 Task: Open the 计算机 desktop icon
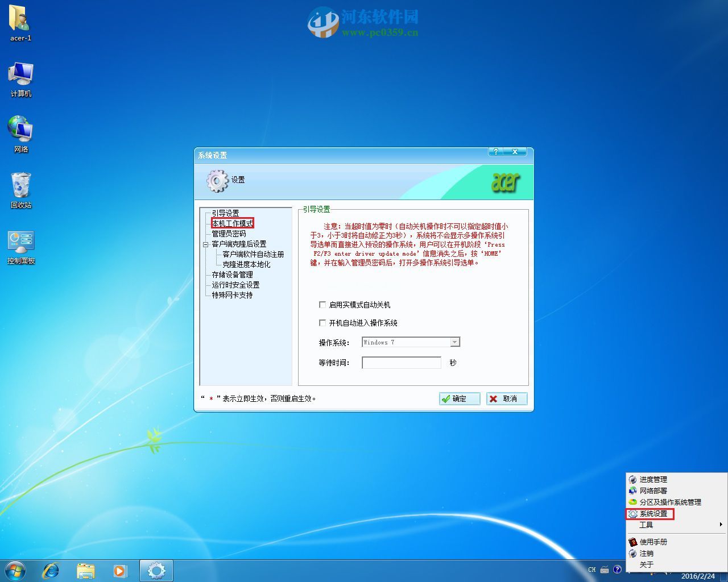pyautogui.click(x=20, y=78)
